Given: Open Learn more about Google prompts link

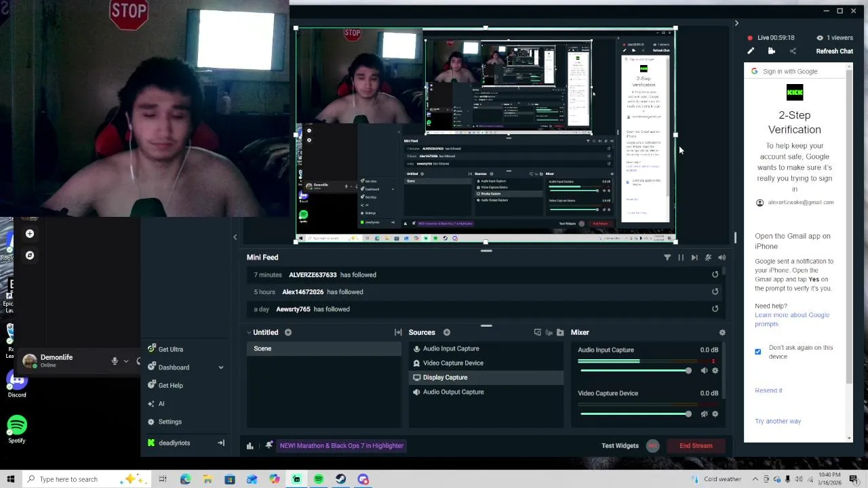Looking at the screenshot, I should pos(792,319).
